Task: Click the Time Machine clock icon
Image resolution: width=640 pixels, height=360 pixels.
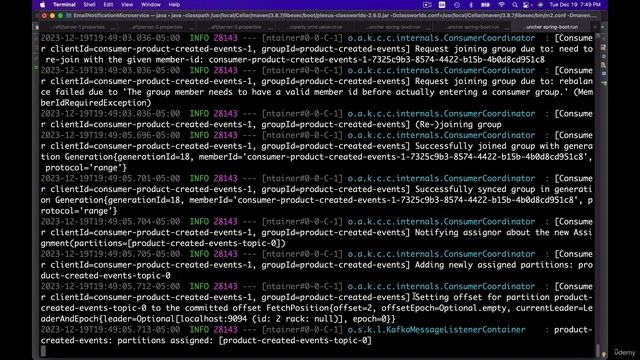Action: (457, 5)
